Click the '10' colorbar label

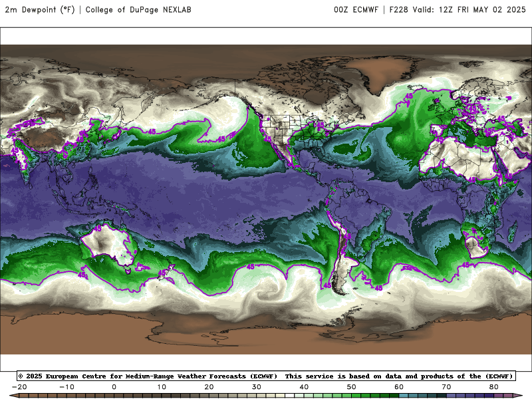pos(162,387)
